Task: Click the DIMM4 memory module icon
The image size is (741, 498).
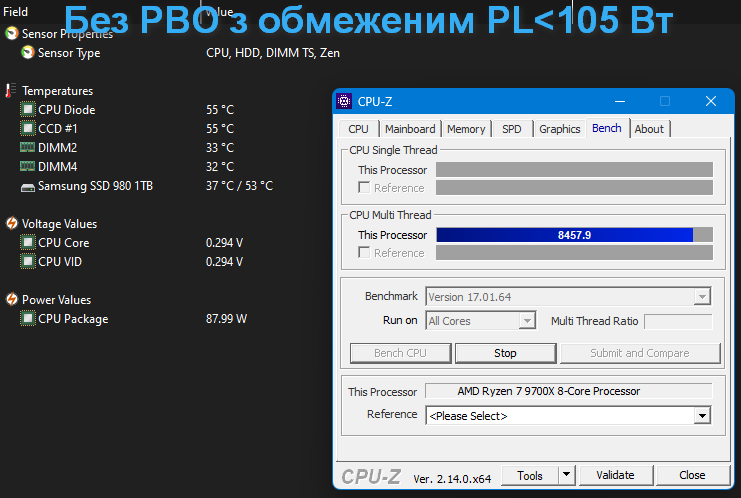Action: click(x=27, y=166)
